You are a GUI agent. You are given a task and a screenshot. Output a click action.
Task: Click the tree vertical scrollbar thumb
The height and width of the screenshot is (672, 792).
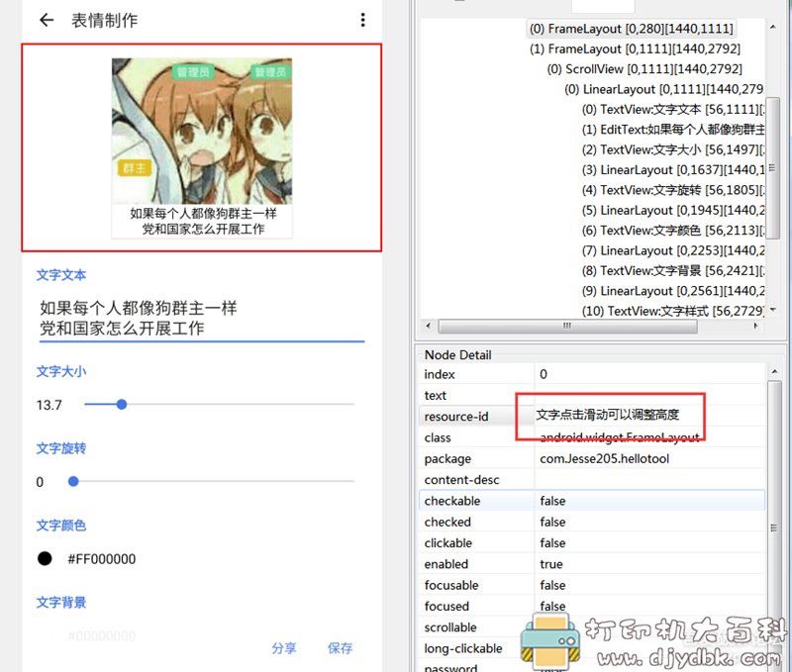tap(773, 167)
